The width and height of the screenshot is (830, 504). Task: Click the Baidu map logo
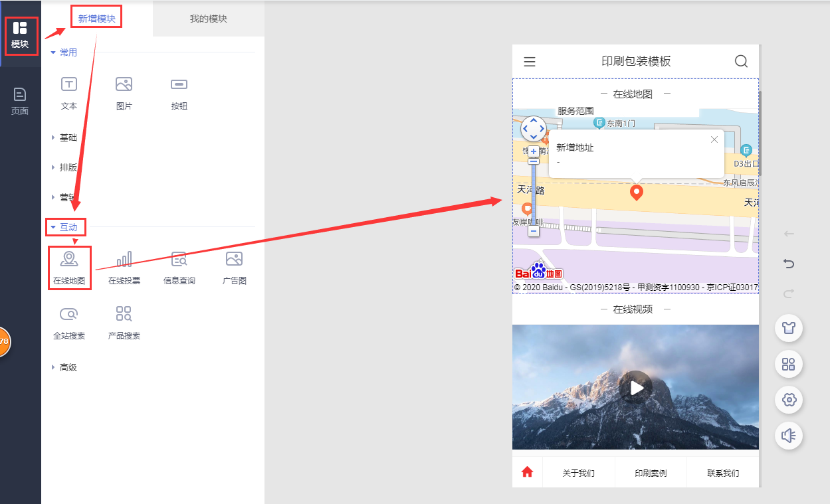(x=539, y=272)
